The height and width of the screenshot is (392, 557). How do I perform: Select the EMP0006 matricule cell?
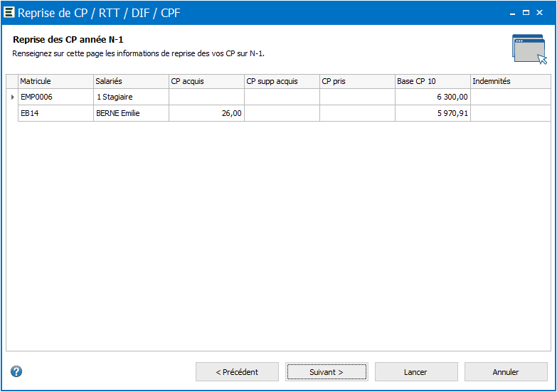click(x=55, y=97)
